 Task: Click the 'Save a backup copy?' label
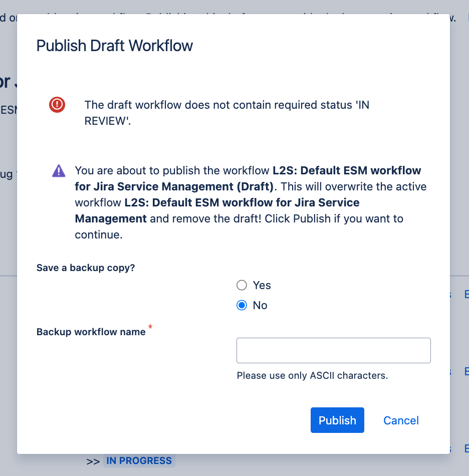(x=86, y=268)
